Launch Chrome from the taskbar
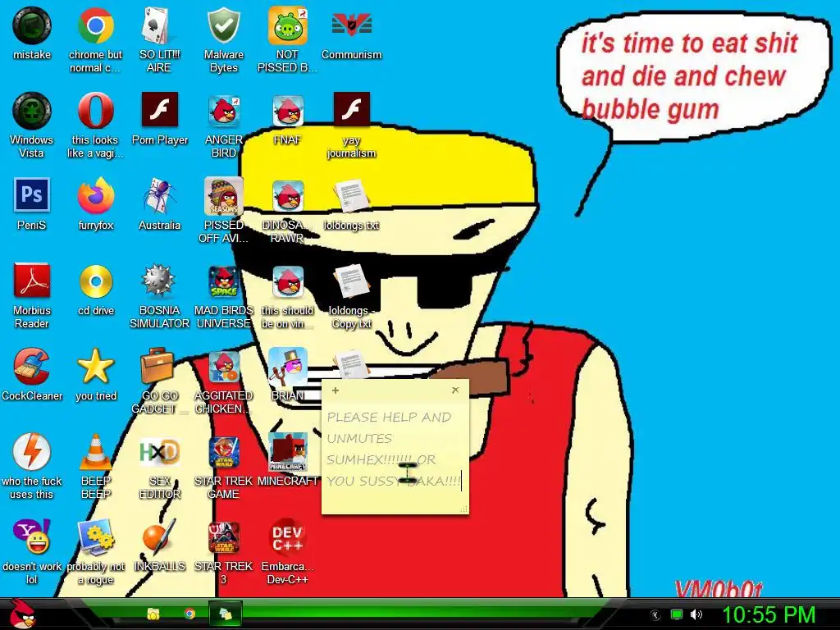Viewport: 840px width, 630px height. pyautogui.click(x=189, y=614)
